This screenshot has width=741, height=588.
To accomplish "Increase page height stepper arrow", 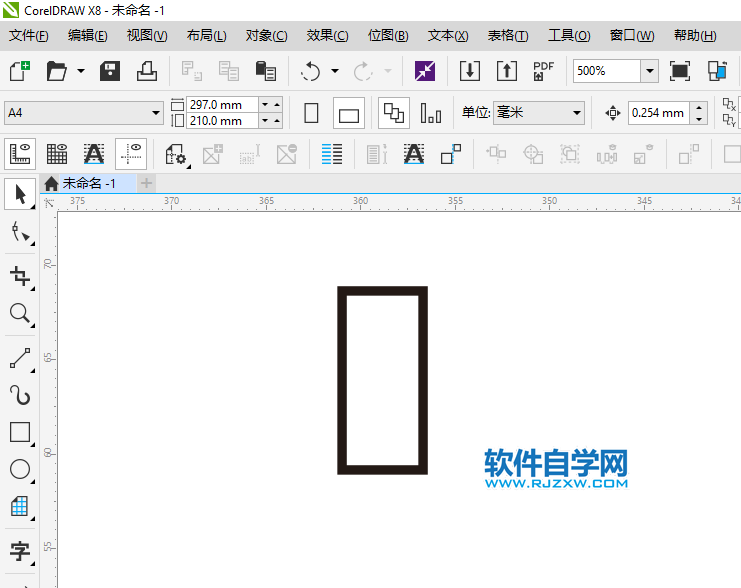I will point(277,121).
